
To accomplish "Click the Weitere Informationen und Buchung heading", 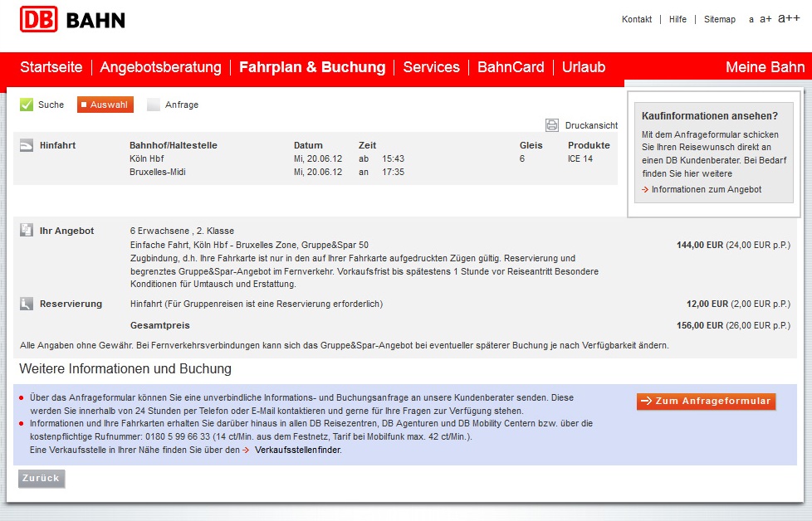I will [125, 369].
